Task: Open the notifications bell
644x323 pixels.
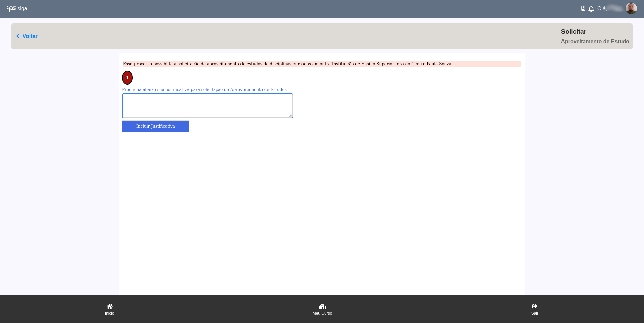Action: click(591, 9)
